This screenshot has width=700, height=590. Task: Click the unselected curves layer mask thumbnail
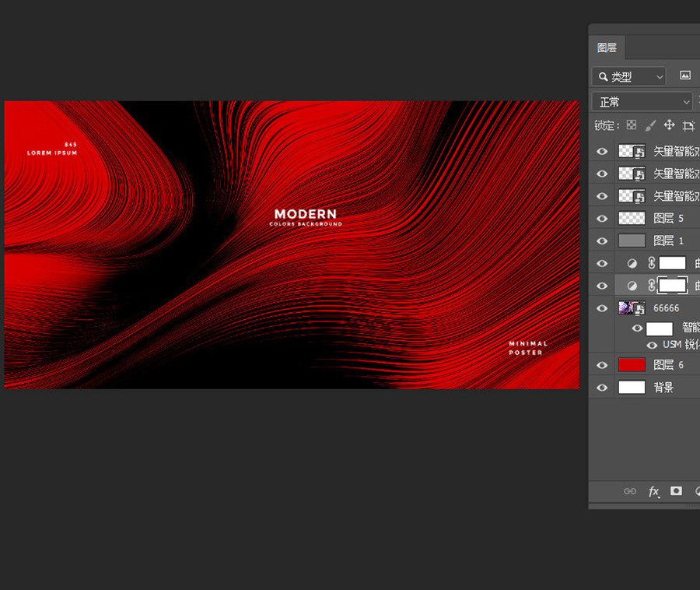672,263
